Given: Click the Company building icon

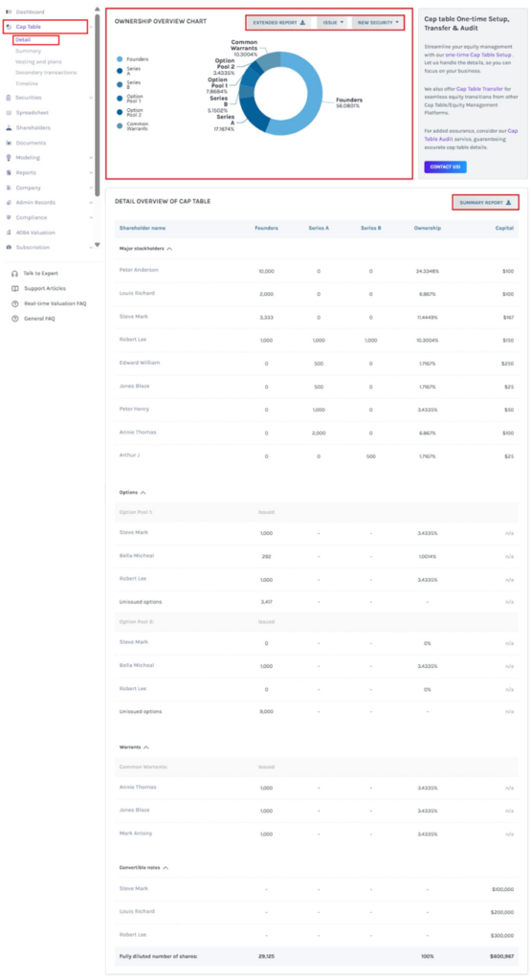Looking at the screenshot, I should point(9,189).
